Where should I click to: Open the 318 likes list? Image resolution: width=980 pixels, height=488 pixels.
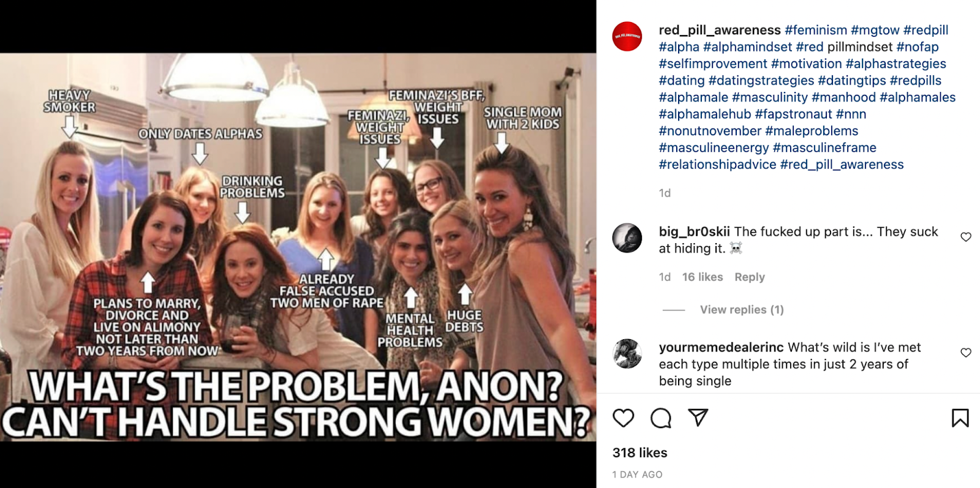coord(640,452)
